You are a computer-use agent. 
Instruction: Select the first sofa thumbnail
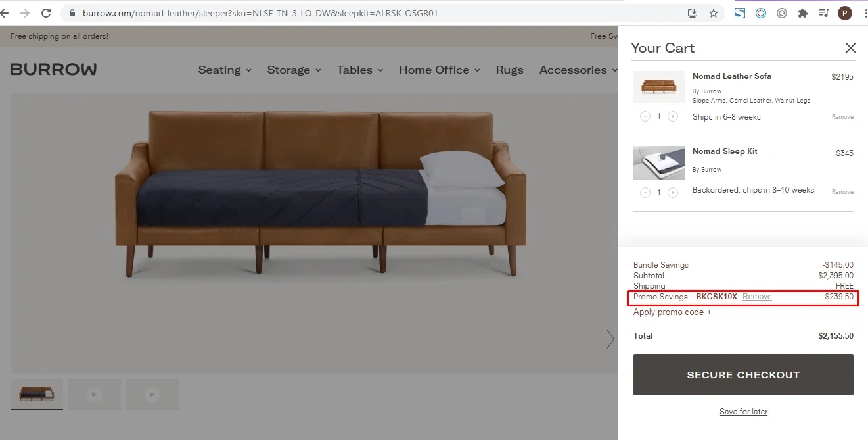(x=37, y=395)
